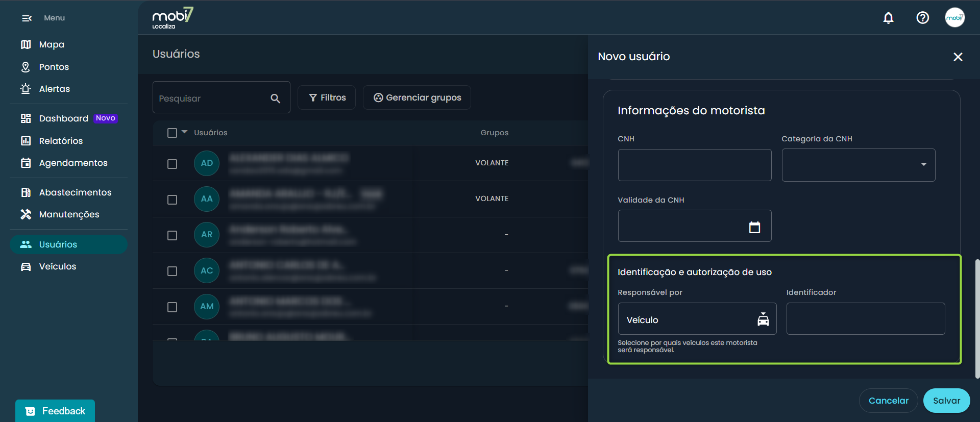Screen dimensions: 980x422
Task: Open the user profile avatar
Action: coord(954,17)
